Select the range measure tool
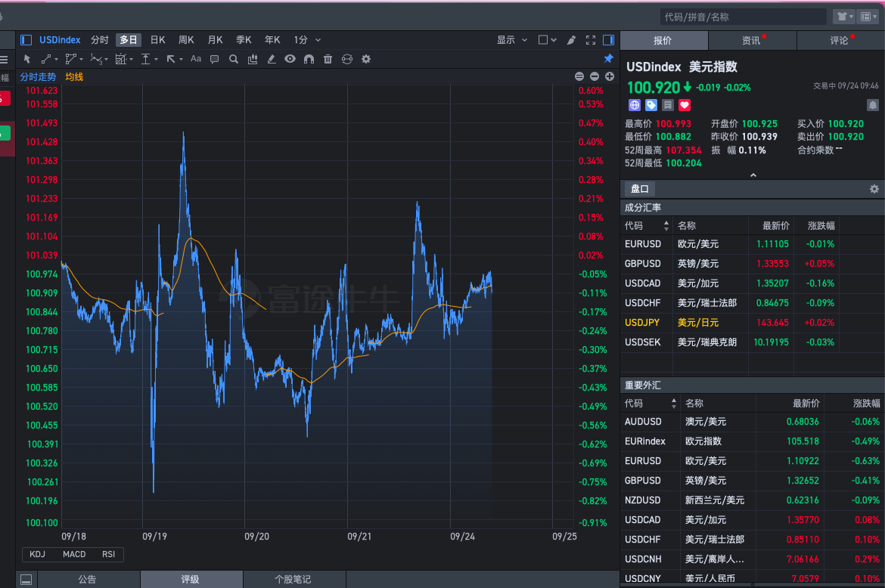885x588 pixels. 146,59
